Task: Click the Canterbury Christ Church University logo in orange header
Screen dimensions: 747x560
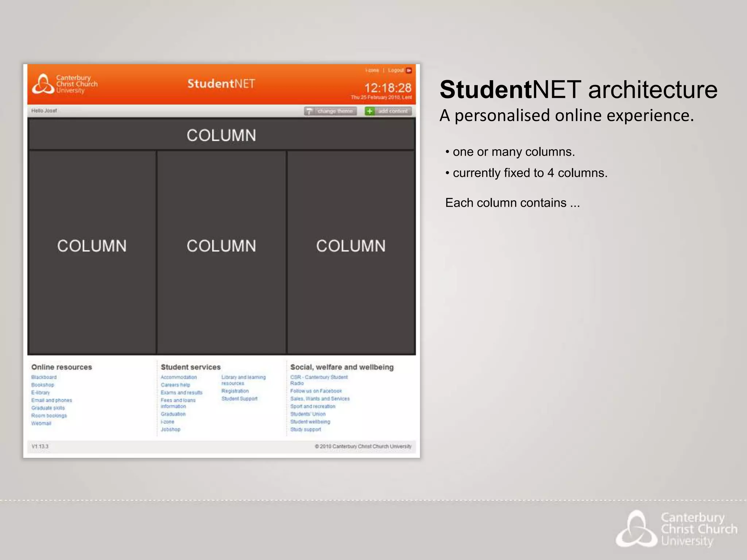Action: (65, 84)
